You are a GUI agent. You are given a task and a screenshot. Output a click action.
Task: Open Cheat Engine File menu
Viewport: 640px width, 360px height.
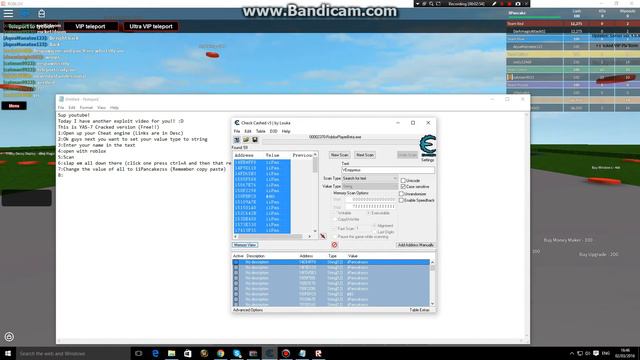pyautogui.click(x=237, y=131)
